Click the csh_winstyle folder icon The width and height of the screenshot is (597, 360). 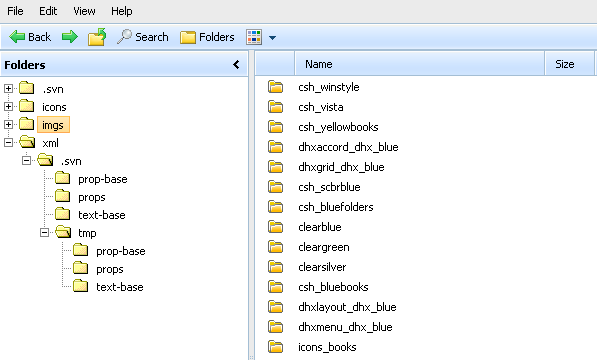click(x=275, y=87)
